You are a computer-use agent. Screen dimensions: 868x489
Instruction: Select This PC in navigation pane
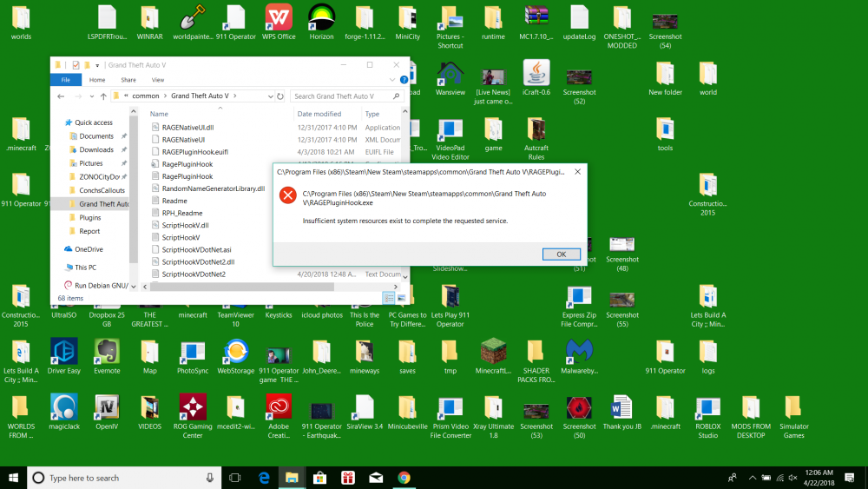pyautogui.click(x=85, y=268)
